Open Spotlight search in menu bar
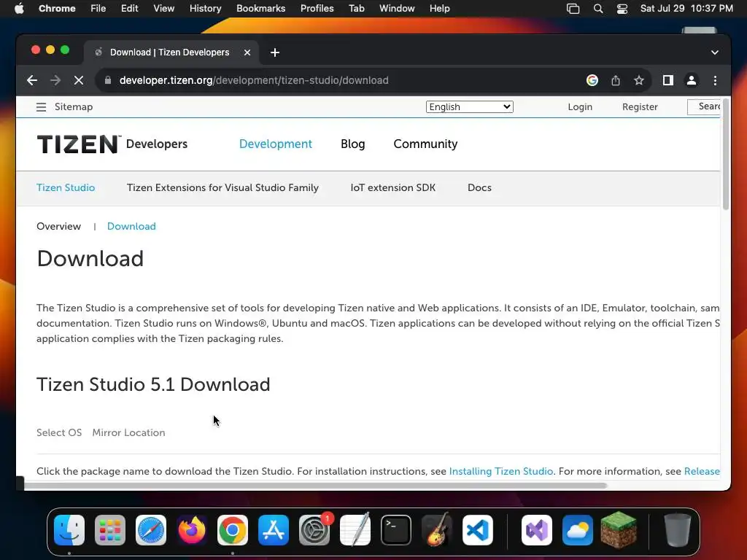Viewport: 747px width, 560px height. pos(598,9)
